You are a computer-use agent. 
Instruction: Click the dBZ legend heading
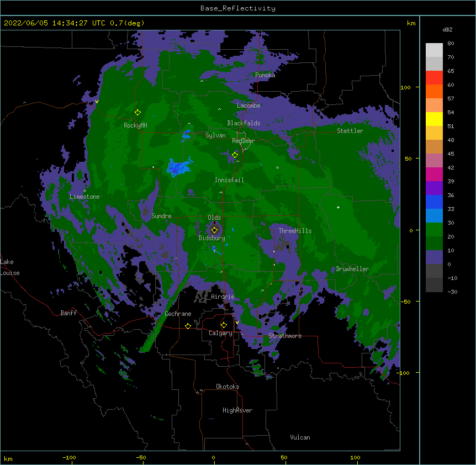pos(447,30)
